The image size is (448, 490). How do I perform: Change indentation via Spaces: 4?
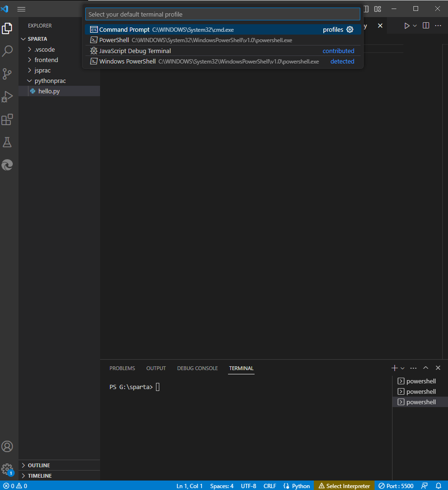pos(222,486)
